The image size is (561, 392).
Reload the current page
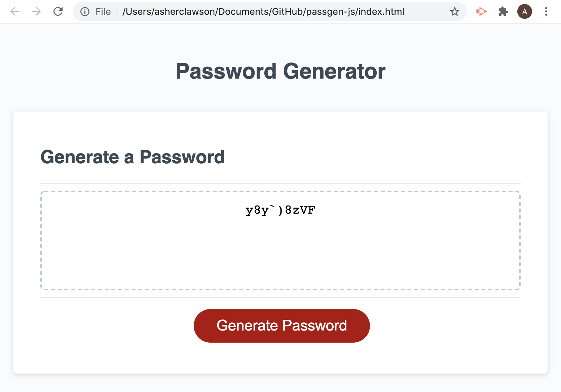pyautogui.click(x=58, y=11)
